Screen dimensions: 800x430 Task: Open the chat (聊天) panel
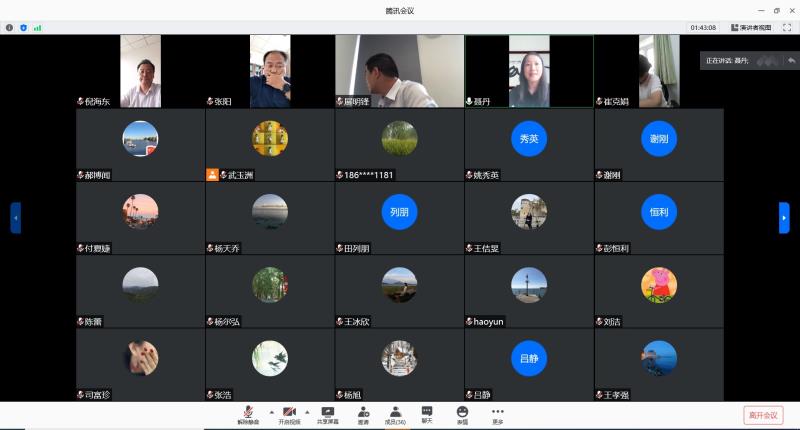click(427, 415)
